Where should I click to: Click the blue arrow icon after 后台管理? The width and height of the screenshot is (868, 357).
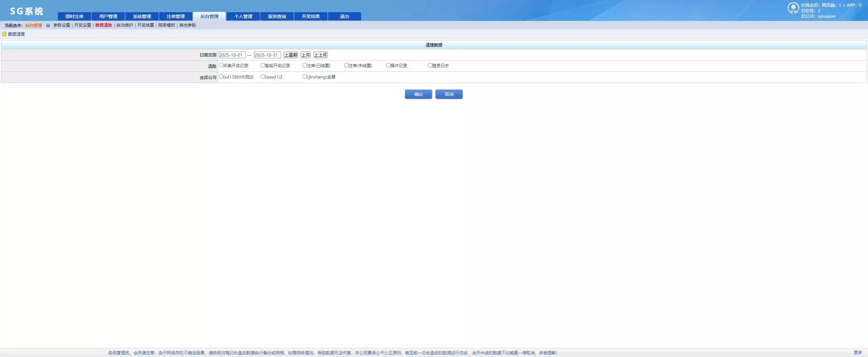[x=48, y=25]
